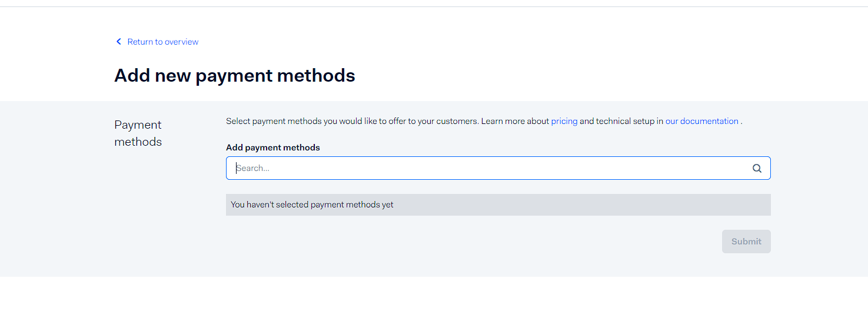868x322 pixels.
Task: Click the 'You haven't selected payment methods yet' banner
Action: coord(498,204)
